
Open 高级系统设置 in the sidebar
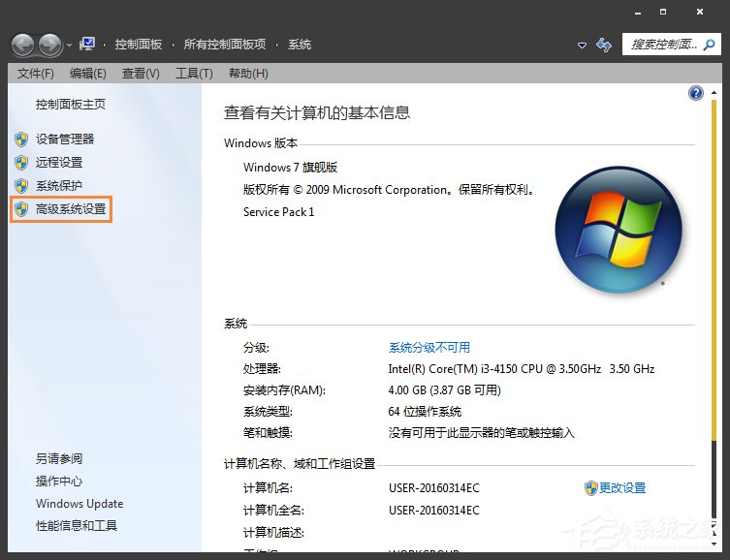[x=71, y=209]
